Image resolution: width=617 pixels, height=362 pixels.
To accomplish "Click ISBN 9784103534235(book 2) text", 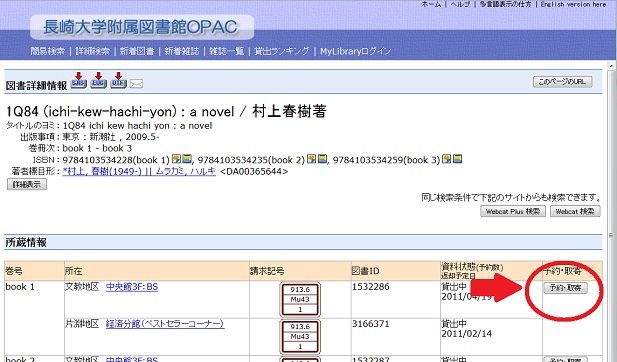I will [x=251, y=160].
